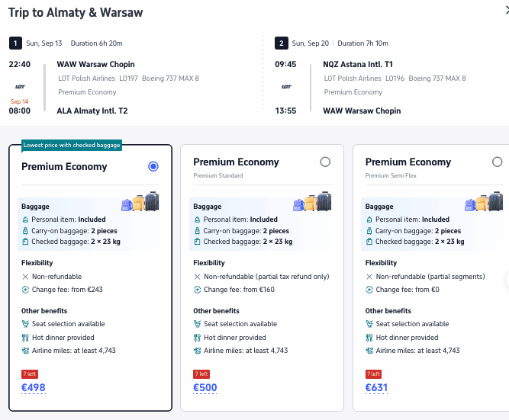Click the LOT airline logo for flight LO196
The height and width of the screenshot is (420, 509).
pyautogui.click(x=286, y=87)
